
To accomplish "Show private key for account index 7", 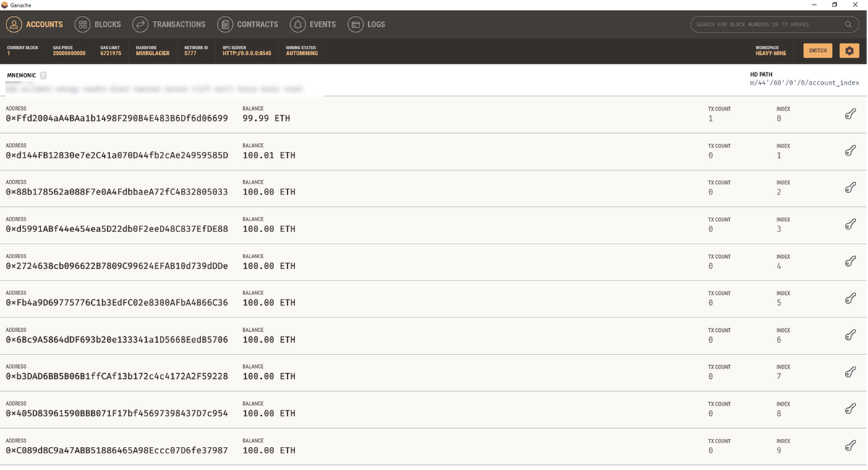I will (851, 372).
